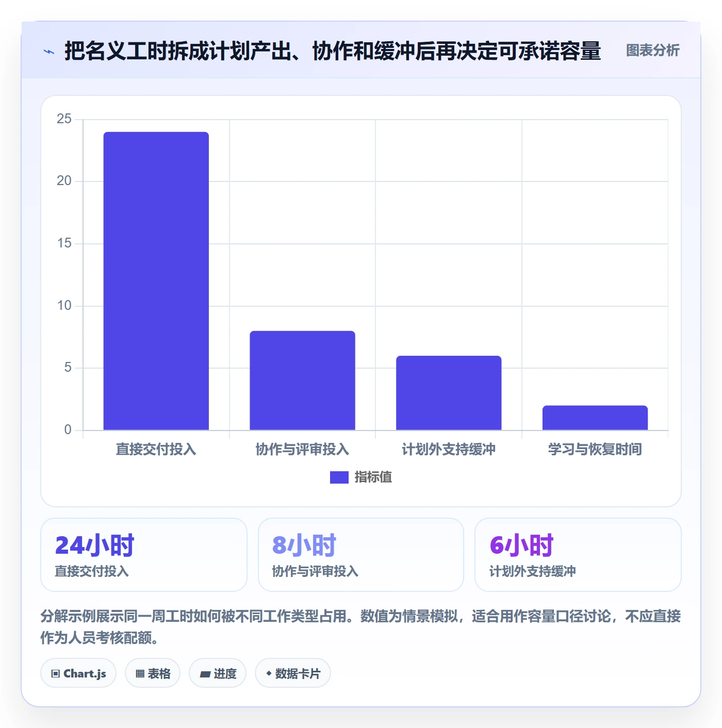Select the 计划外支持缓冲 bar in the chart

[x=449, y=393]
